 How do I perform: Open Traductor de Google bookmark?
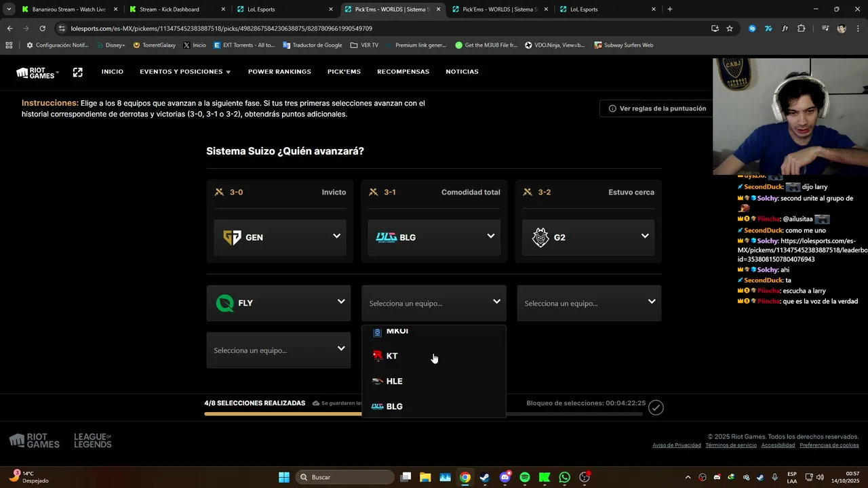pyautogui.click(x=313, y=45)
